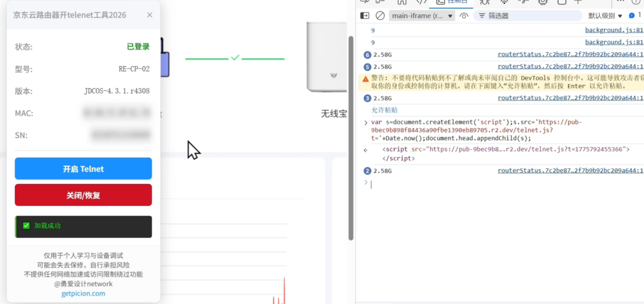Open routerStatus source link on the badge 2 row

[570, 170]
